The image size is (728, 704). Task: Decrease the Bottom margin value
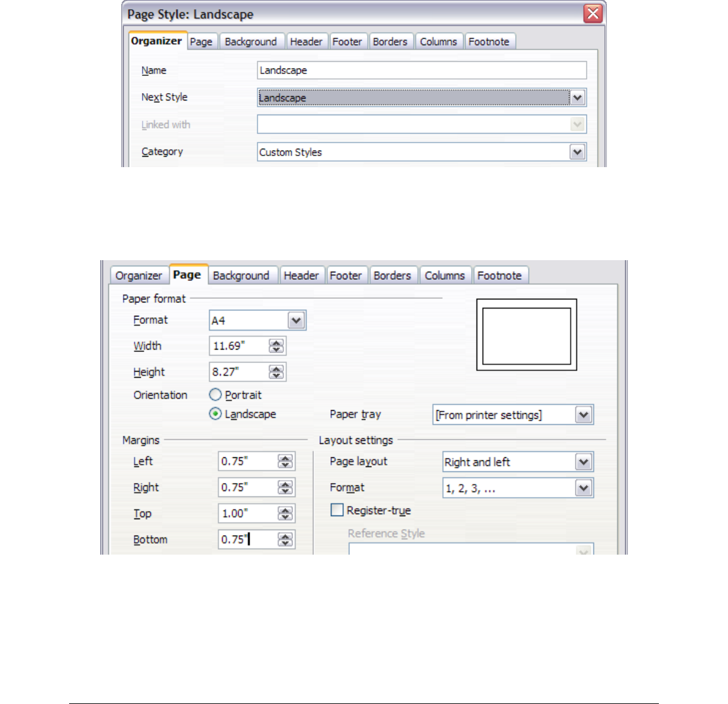pos(286,543)
